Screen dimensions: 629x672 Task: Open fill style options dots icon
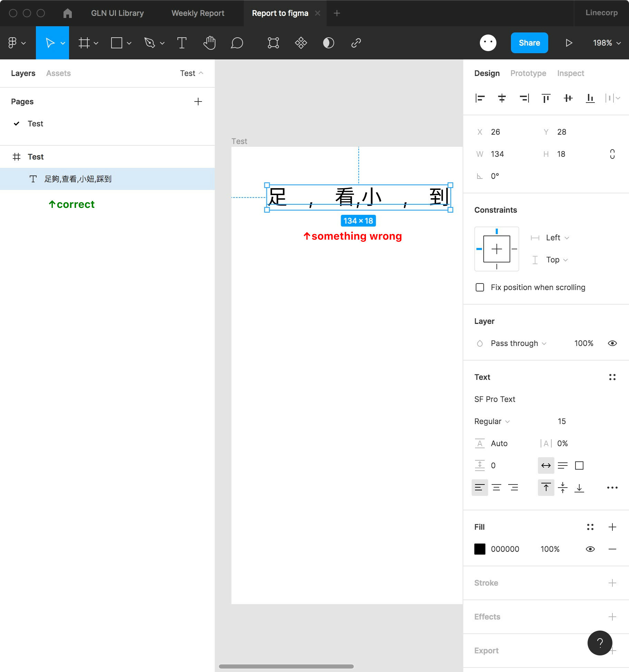pyautogui.click(x=590, y=527)
